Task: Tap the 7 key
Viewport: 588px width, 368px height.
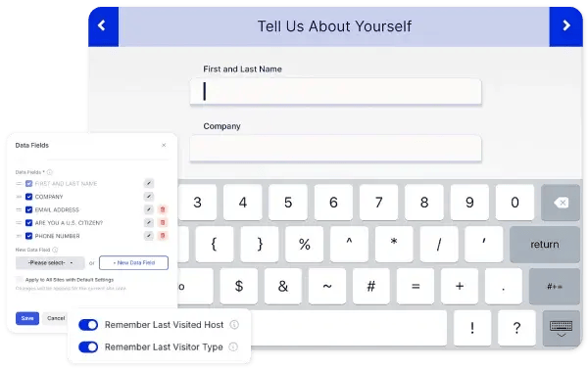Action: [x=378, y=203]
